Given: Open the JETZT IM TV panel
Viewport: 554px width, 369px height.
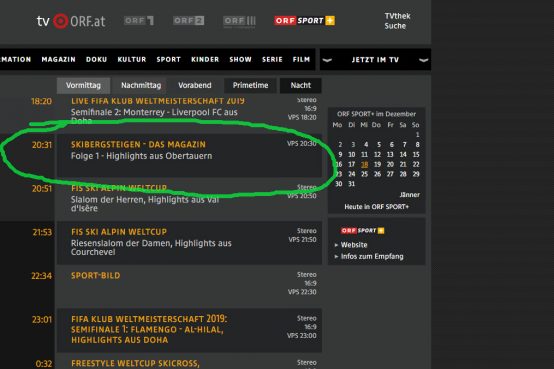Looking at the screenshot, I should pos(375,60).
